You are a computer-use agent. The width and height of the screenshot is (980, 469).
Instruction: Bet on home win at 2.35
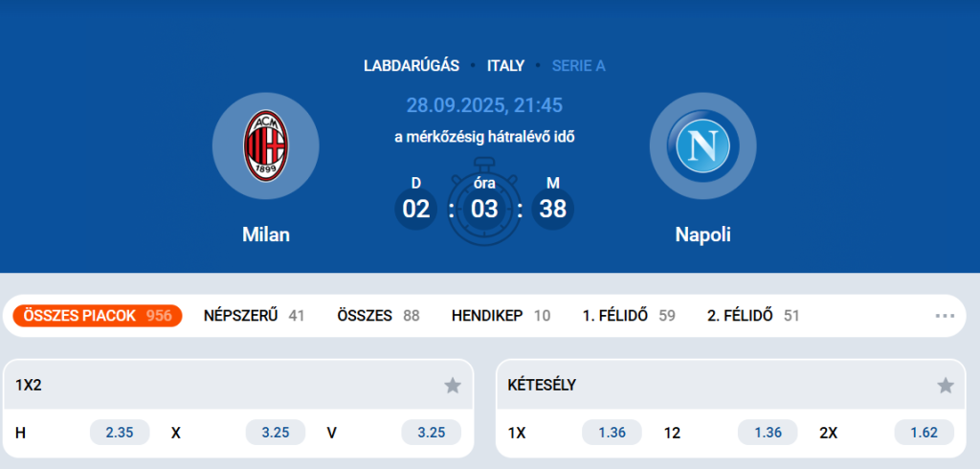coord(120,433)
